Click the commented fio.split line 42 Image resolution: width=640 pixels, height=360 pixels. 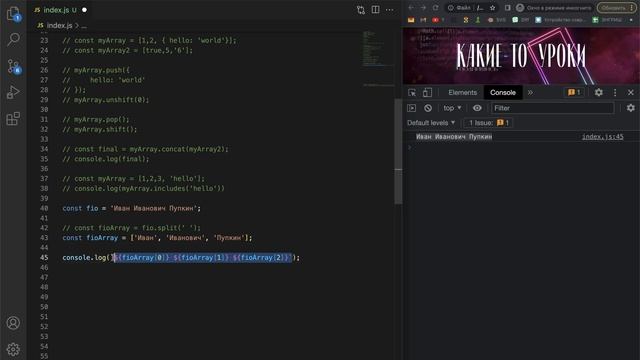131,228
